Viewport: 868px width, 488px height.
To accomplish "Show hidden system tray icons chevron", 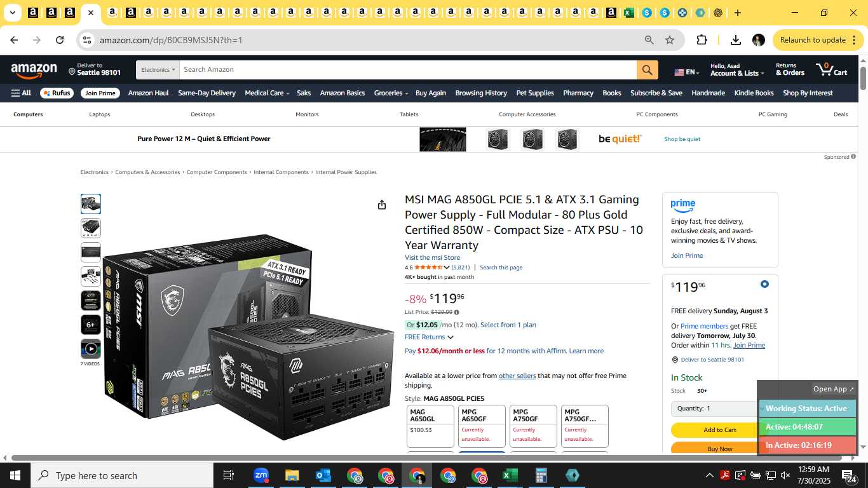I will [710, 475].
